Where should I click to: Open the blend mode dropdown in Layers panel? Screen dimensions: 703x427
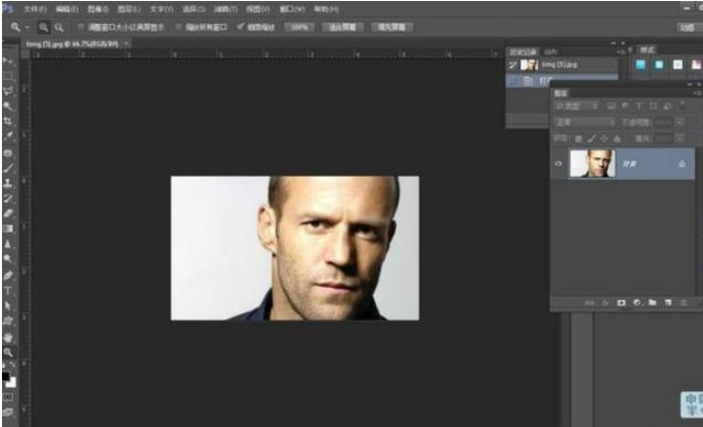585,122
